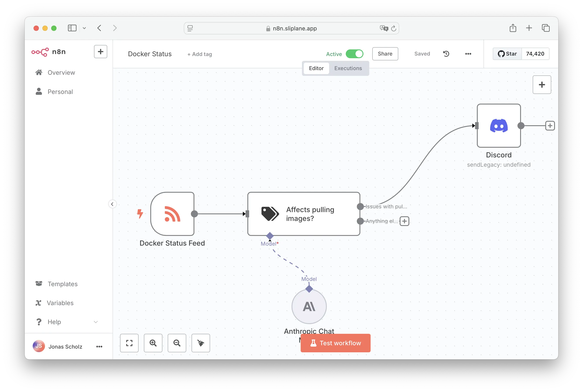This screenshot has height=392, width=583.
Task: Click the zoom out magnifier button
Action: [x=177, y=343]
